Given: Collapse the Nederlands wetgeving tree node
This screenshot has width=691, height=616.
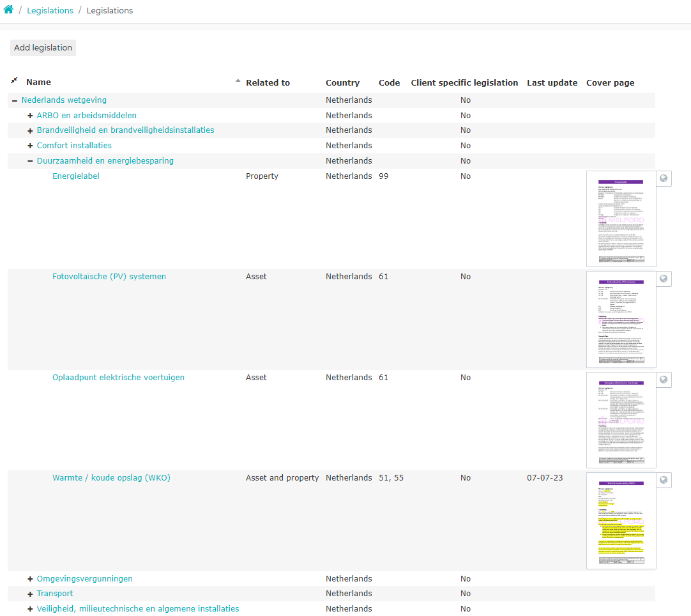Looking at the screenshot, I should 15,100.
